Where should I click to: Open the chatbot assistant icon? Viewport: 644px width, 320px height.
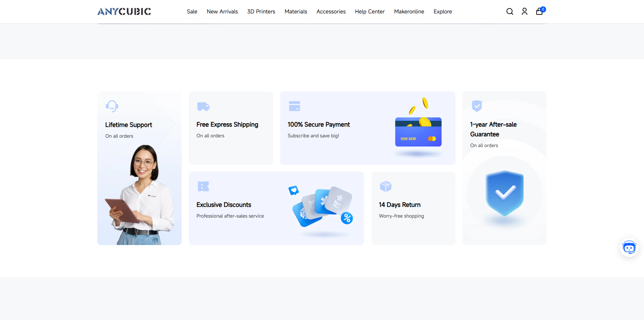click(629, 248)
